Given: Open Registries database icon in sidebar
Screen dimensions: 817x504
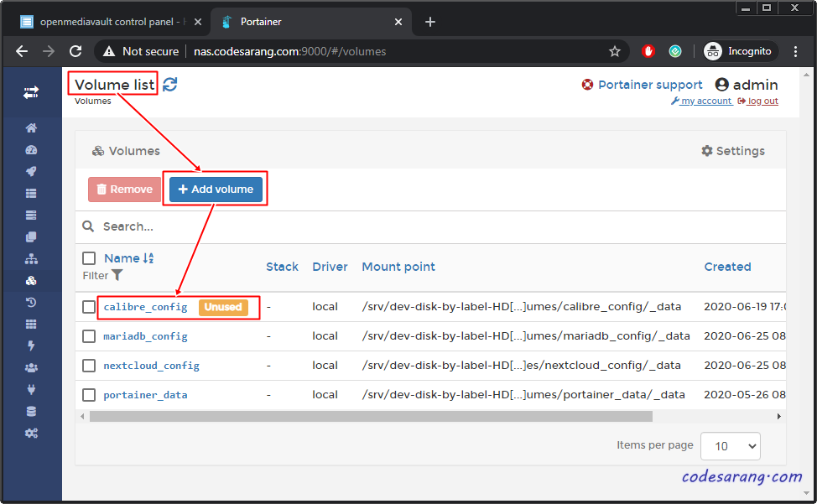Looking at the screenshot, I should click(x=31, y=411).
